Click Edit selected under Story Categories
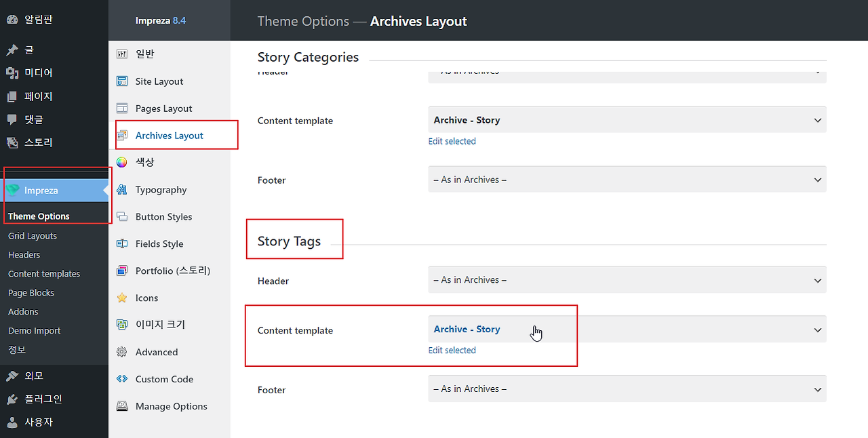The width and height of the screenshot is (868, 438). (x=452, y=141)
